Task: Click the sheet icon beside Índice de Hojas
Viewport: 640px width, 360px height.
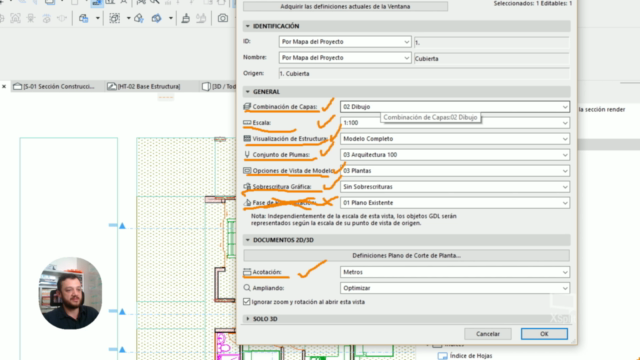Action: pyautogui.click(x=442, y=356)
